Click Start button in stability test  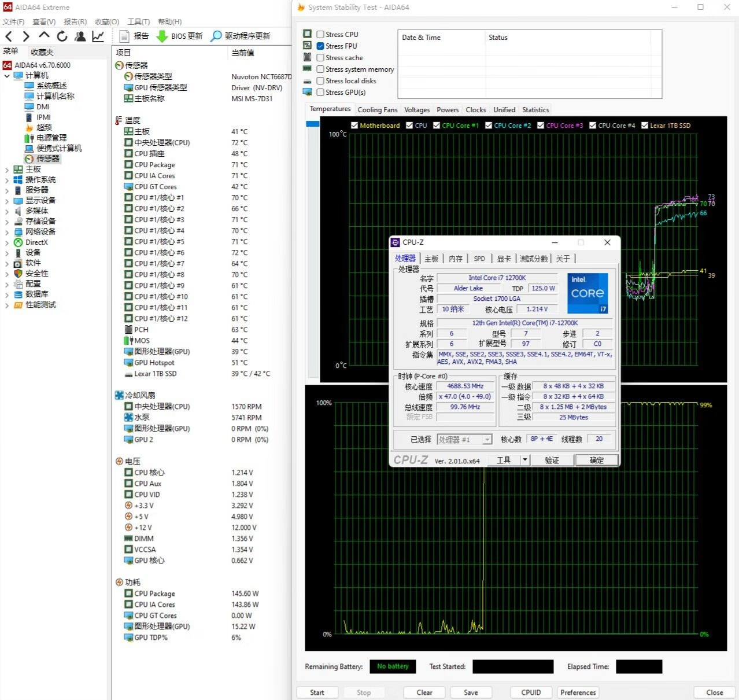317,692
